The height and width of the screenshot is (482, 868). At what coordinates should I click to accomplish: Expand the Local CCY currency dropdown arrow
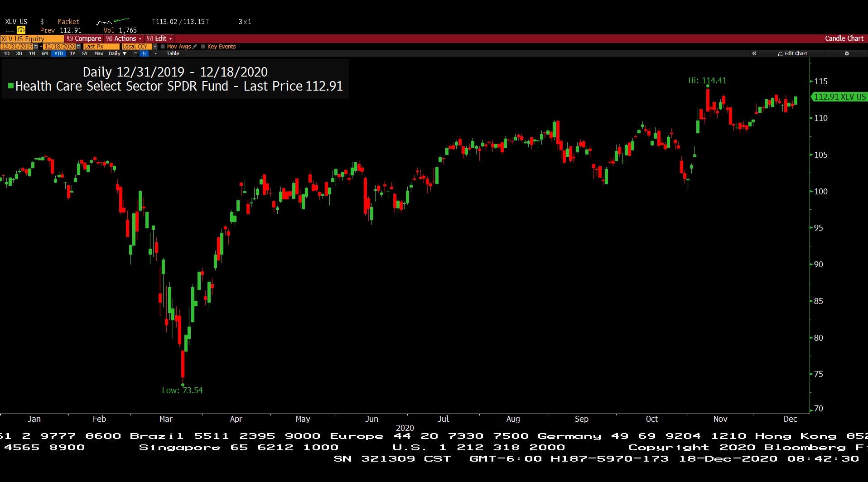(155, 46)
